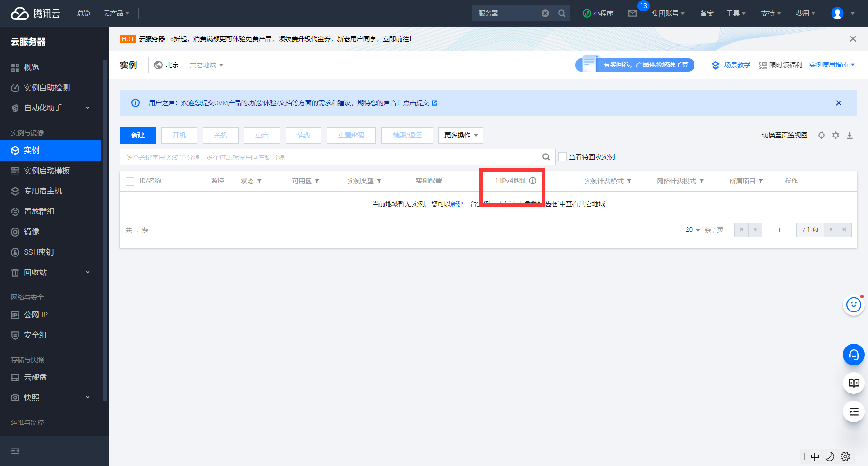This screenshot has width=868, height=466.
Task: Open the message center with 13 notifications
Action: click(632, 13)
